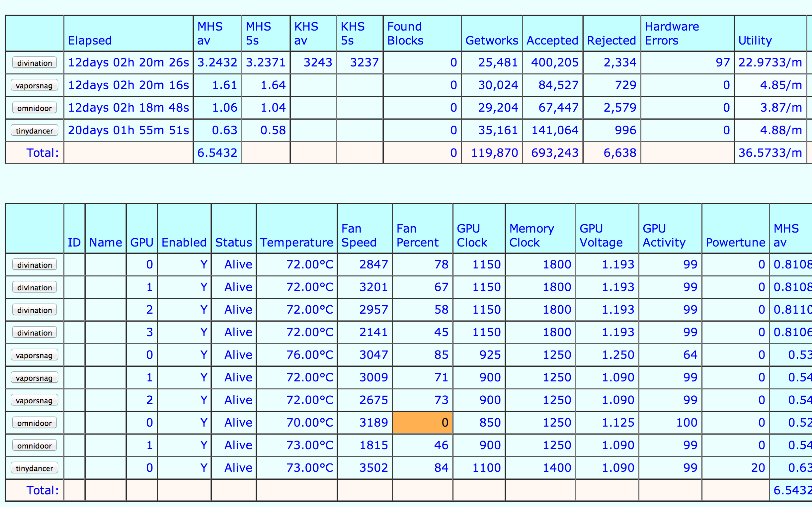The height and width of the screenshot is (507, 812).
Task: Click the divination button for GPU 0 row
Action: point(35,265)
